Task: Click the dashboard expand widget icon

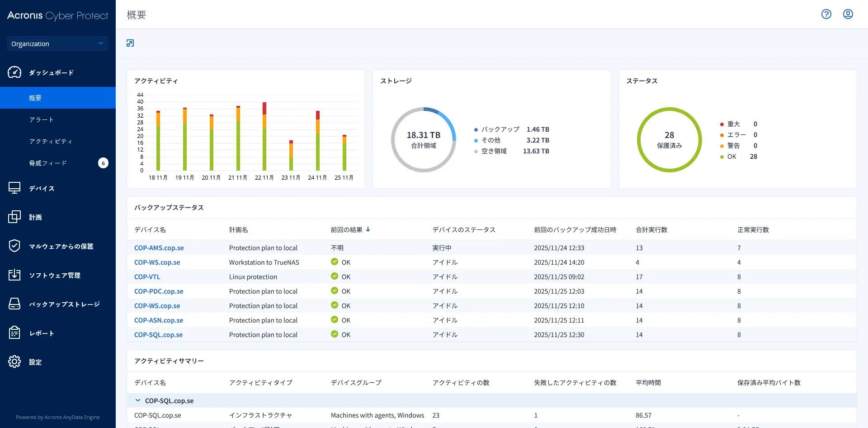Action: 130,43
